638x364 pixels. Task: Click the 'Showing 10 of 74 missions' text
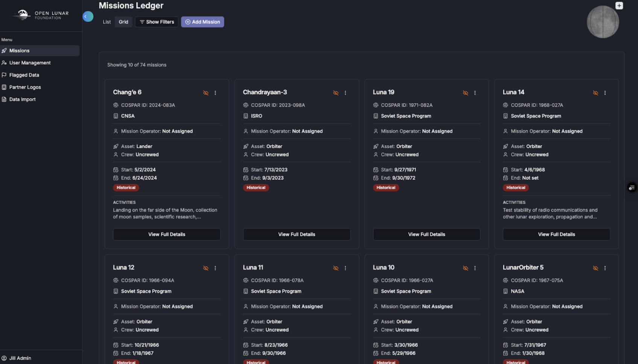point(137,65)
